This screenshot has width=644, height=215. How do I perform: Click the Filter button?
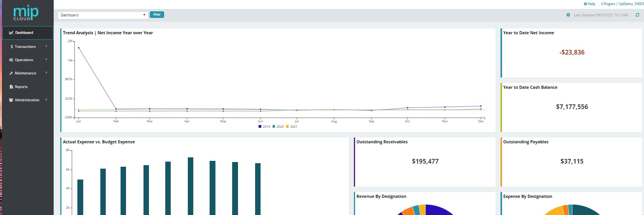(x=157, y=14)
